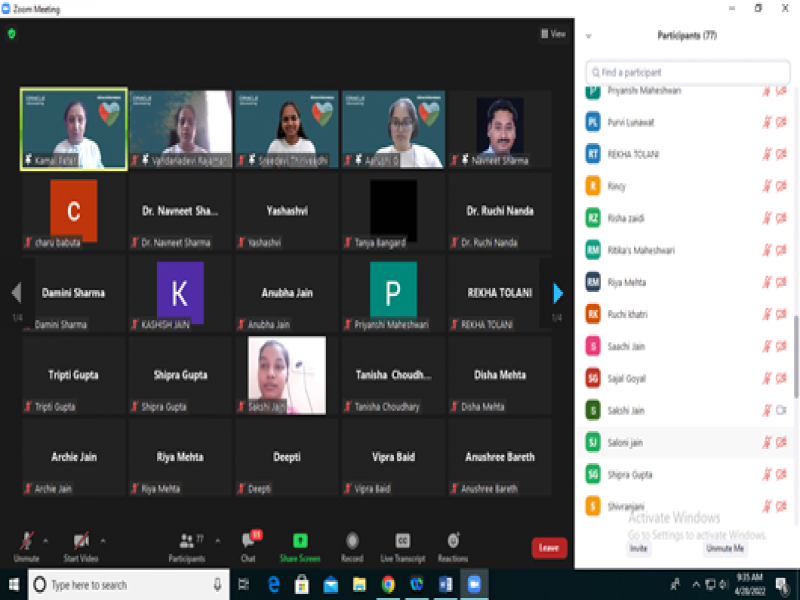
Task: Open Chrome from the taskbar
Action: point(388,584)
